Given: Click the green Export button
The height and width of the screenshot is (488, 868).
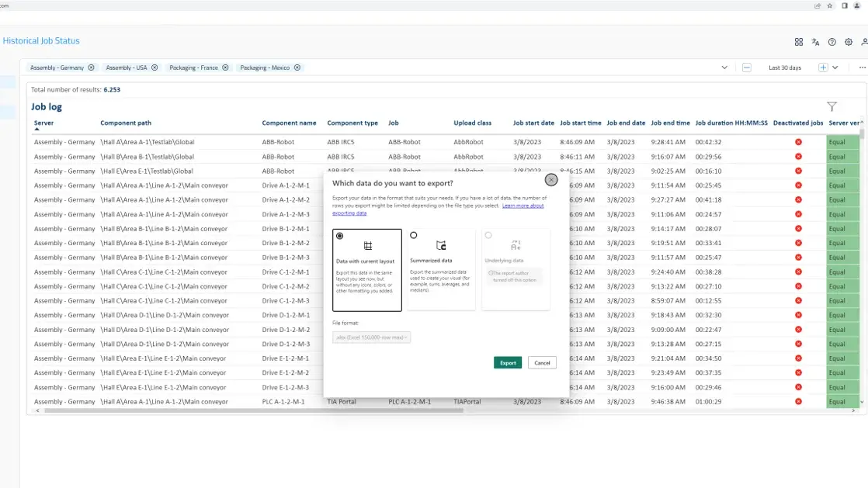Looking at the screenshot, I should pos(508,363).
